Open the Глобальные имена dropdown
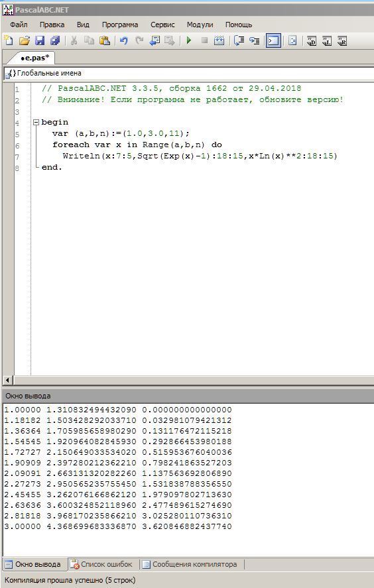This screenshot has width=374, height=588. tap(189, 73)
